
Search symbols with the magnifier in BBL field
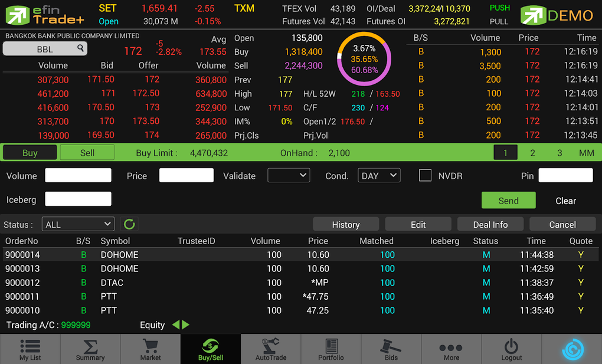point(80,48)
